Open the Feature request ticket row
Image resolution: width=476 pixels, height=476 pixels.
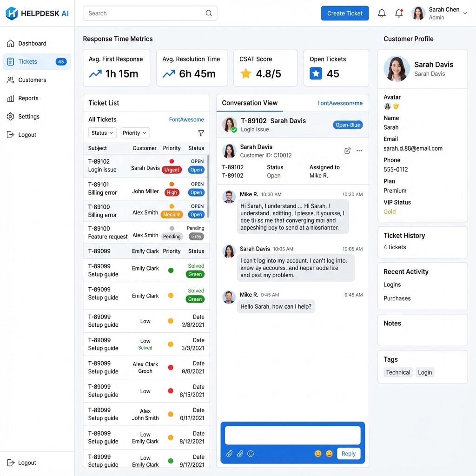146,232
